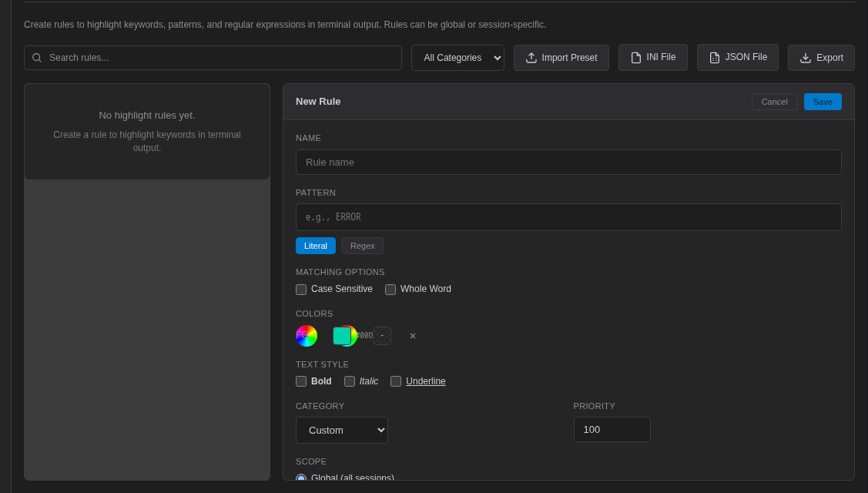This screenshot has width=868, height=493.
Task: Click the Export button
Action: click(821, 58)
